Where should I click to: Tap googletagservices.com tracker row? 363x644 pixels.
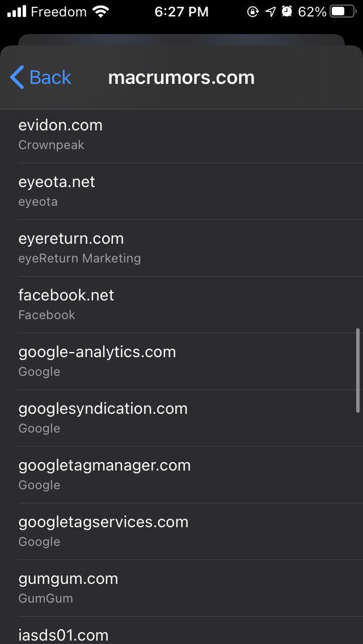[x=181, y=531]
